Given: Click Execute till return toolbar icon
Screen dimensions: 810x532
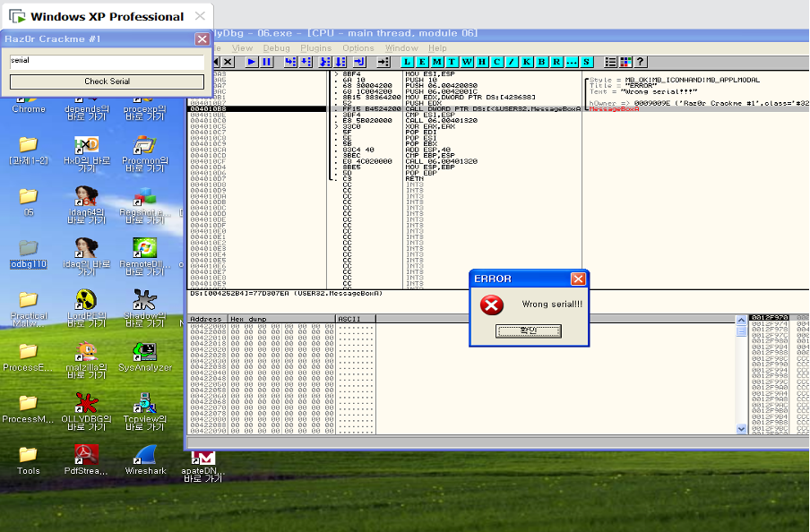Looking at the screenshot, I should [359, 62].
